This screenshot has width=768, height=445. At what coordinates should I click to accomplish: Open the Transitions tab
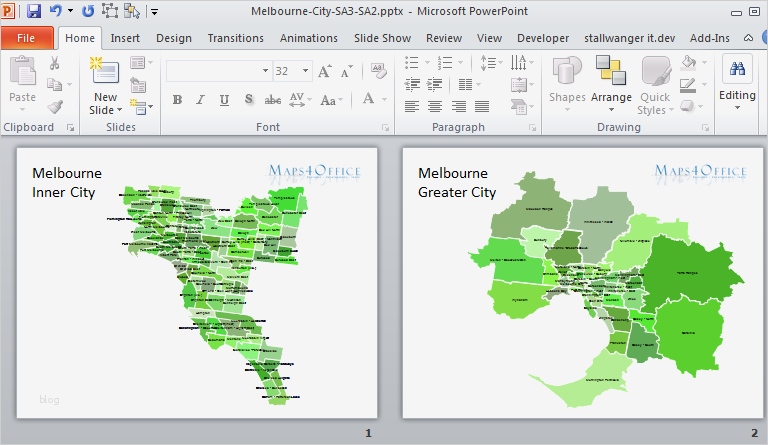[x=236, y=38]
